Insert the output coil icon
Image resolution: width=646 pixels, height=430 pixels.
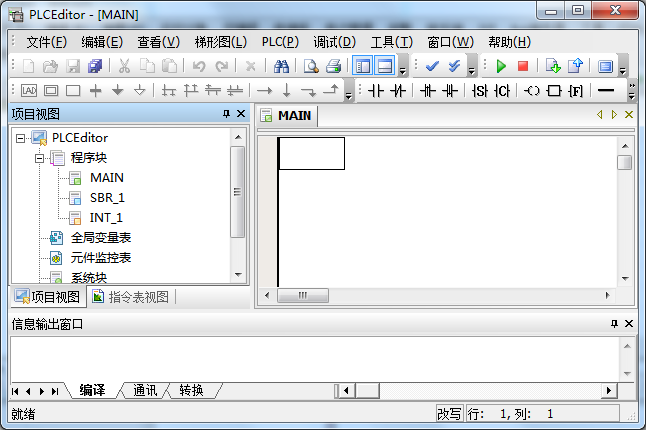click(531, 91)
